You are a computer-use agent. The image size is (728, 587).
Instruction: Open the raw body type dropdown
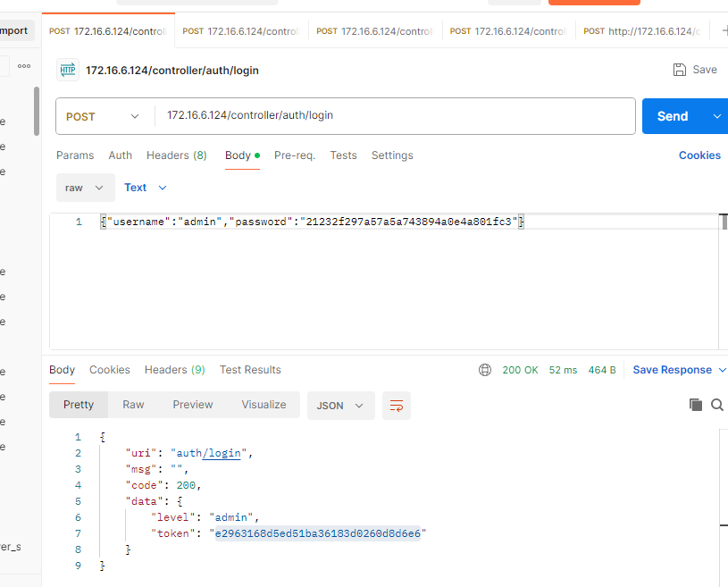86,188
